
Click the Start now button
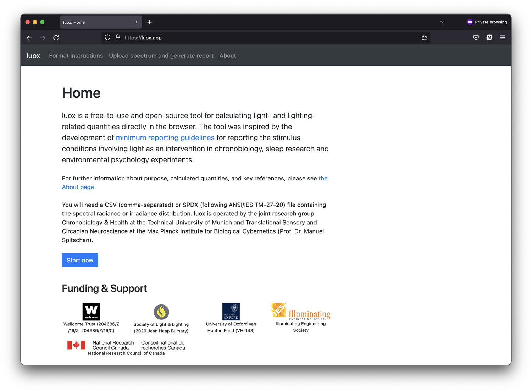80,260
